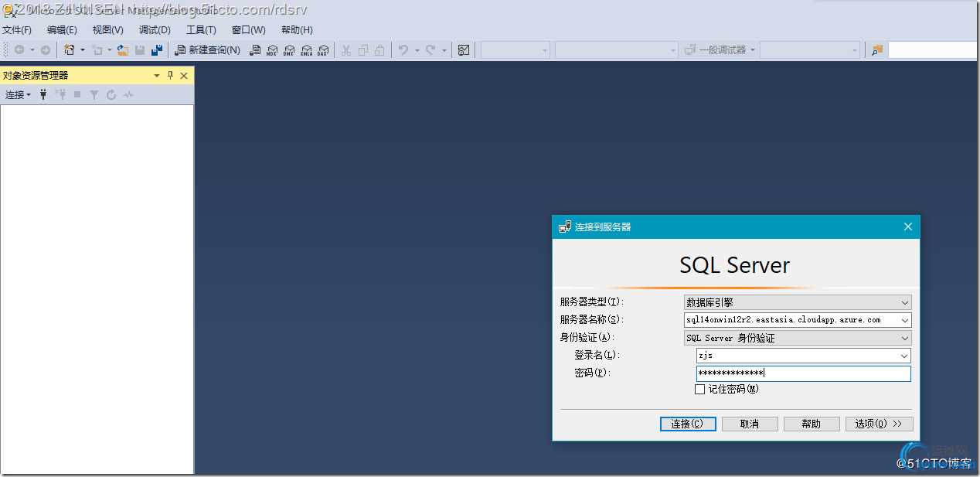
Task: Click the Paste icon in toolbar
Action: coord(379,50)
